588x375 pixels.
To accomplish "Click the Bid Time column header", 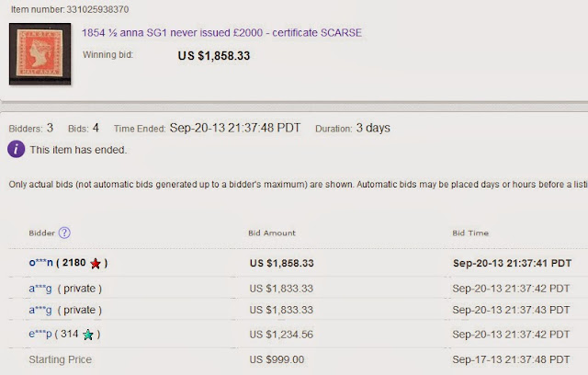I will 471,233.
